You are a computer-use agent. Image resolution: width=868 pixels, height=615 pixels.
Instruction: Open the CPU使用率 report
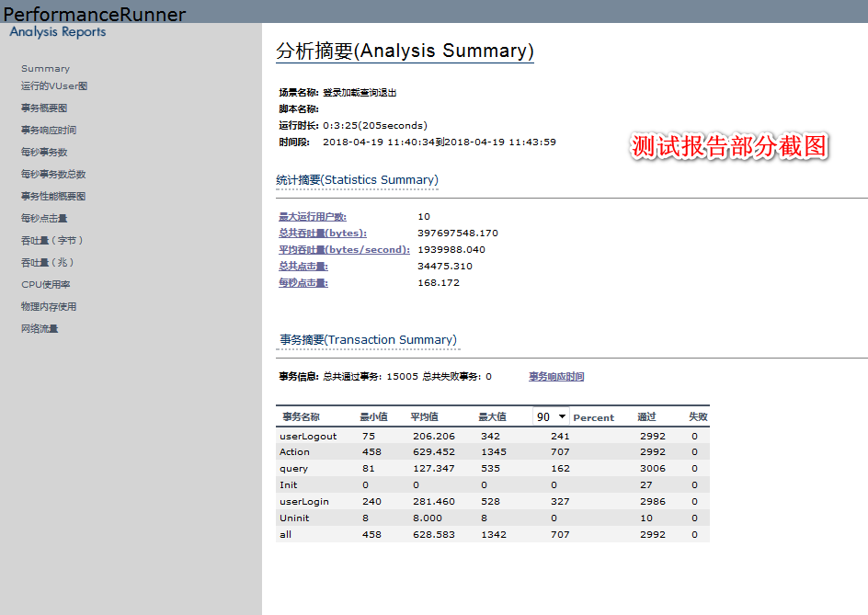point(46,285)
